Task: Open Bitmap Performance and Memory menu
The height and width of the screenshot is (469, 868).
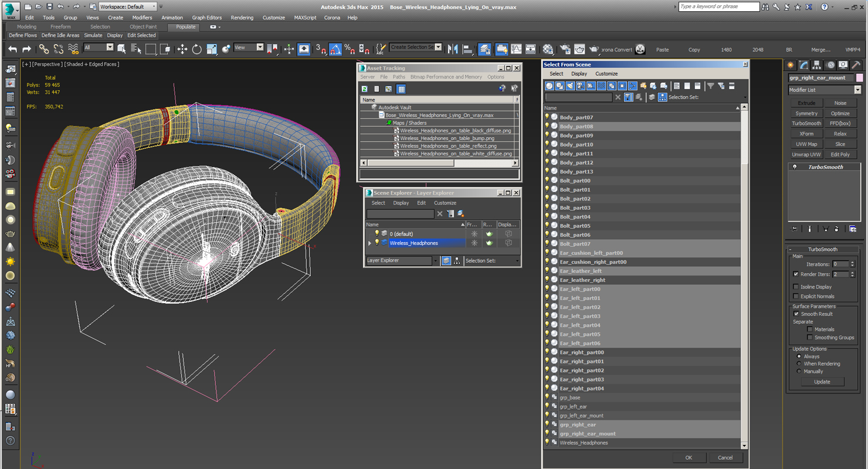Action: click(x=446, y=77)
